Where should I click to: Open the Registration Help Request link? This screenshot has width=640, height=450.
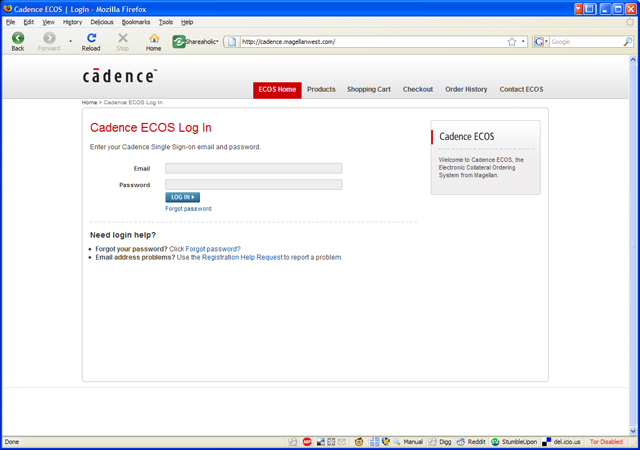click(x=242, y=257)
